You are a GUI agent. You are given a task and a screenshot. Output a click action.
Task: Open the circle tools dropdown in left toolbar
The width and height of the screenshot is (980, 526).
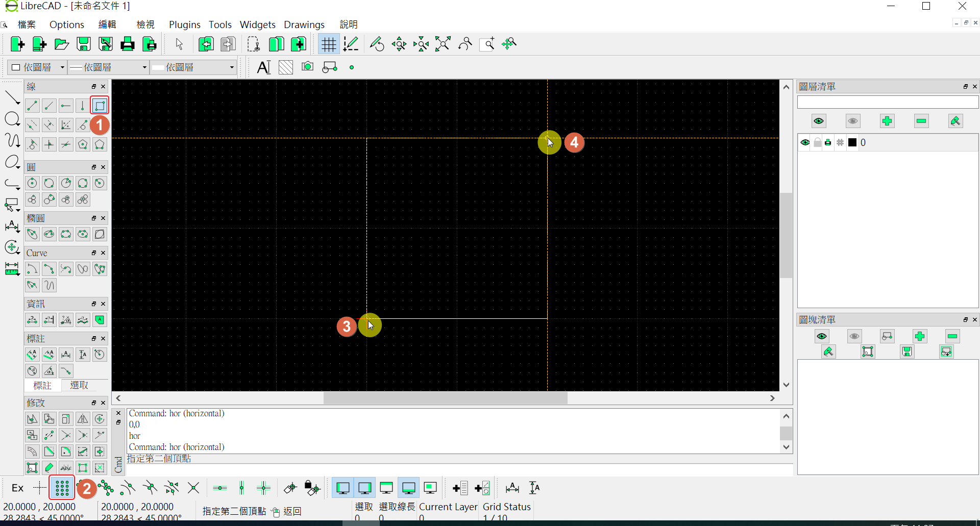pyautogui.click(x=12, y=120)
